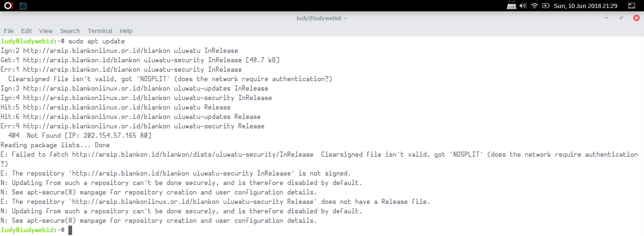
Task: Open the keyboard layout indicator
Action: click(512, 6)
